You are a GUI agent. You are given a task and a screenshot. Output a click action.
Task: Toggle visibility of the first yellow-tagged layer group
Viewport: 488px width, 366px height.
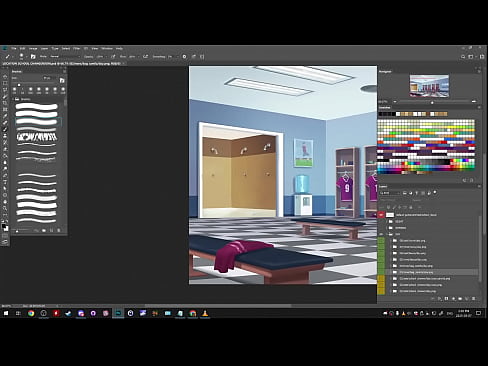381,278
